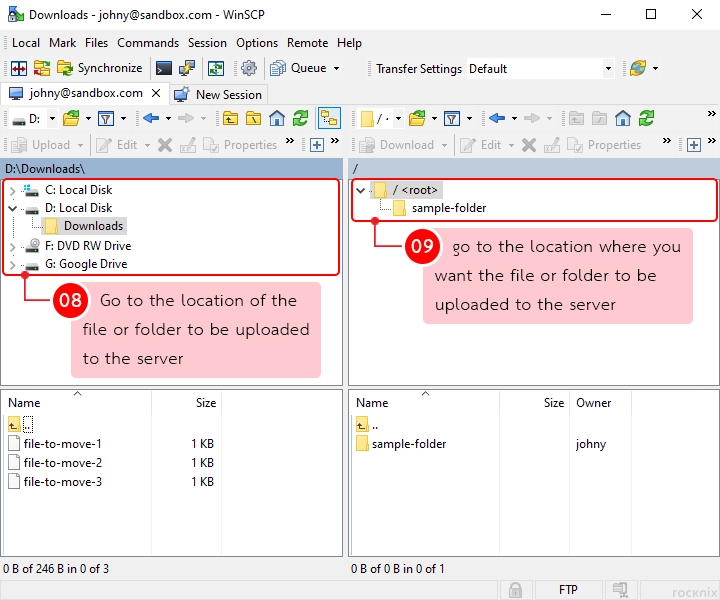
Task: Open the Mark menu
Action: (62, 43)
